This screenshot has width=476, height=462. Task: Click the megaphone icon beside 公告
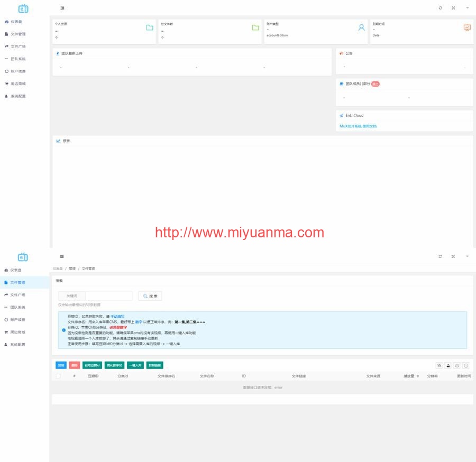click(x=341, y=53)
